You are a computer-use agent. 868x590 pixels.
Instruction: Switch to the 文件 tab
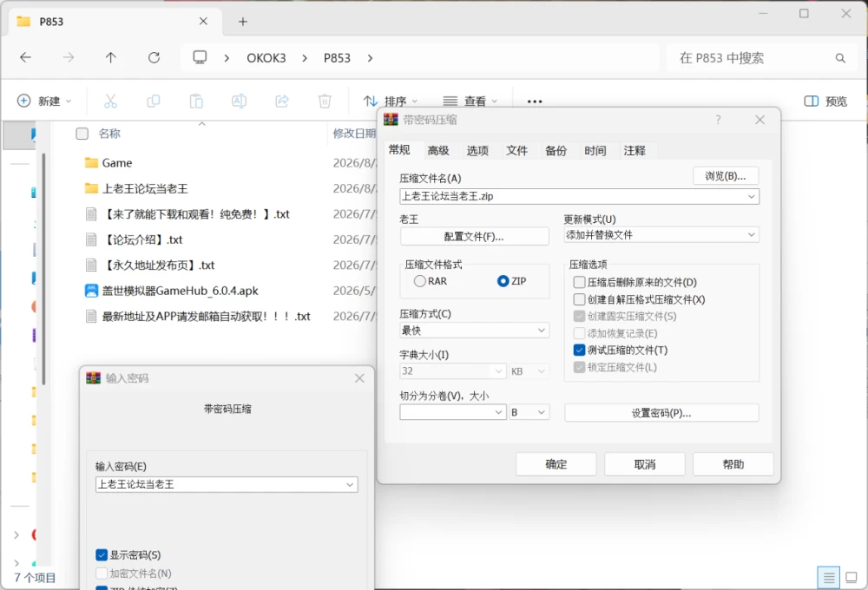(516, 151)
